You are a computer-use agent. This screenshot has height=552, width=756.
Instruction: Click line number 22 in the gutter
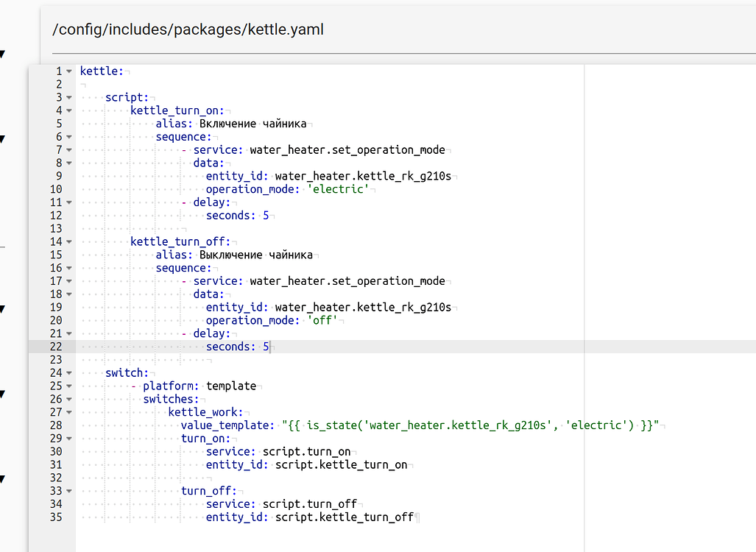click(x=56, y=347)
